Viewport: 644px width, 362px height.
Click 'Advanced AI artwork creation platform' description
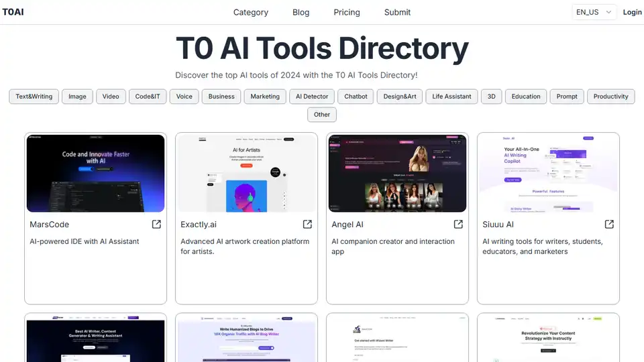click(245, 247)
